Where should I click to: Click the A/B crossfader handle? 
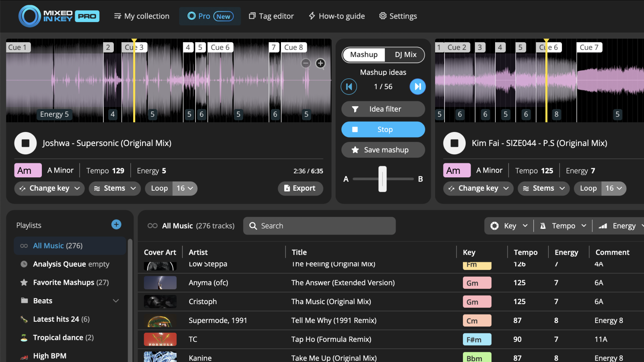click(x=383, y=179)
